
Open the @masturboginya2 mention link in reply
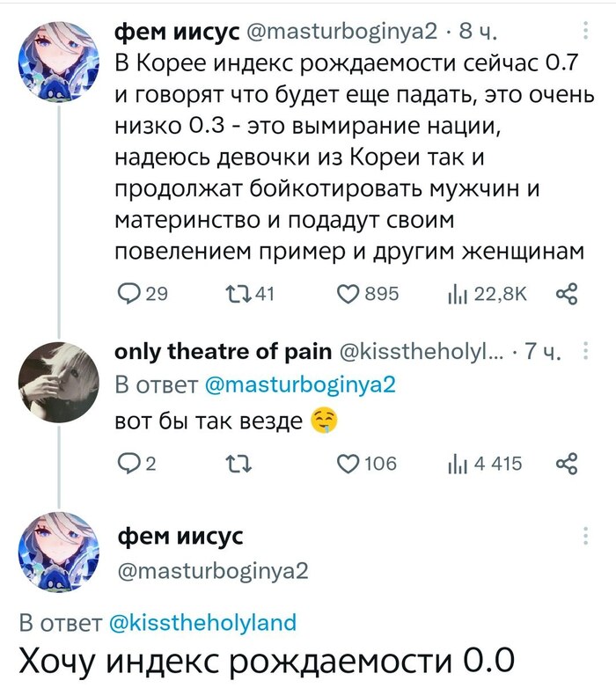click(x=301, y=384)
